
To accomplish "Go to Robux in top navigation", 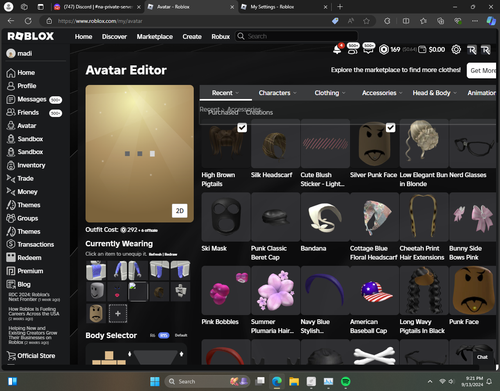I will 221,36.
